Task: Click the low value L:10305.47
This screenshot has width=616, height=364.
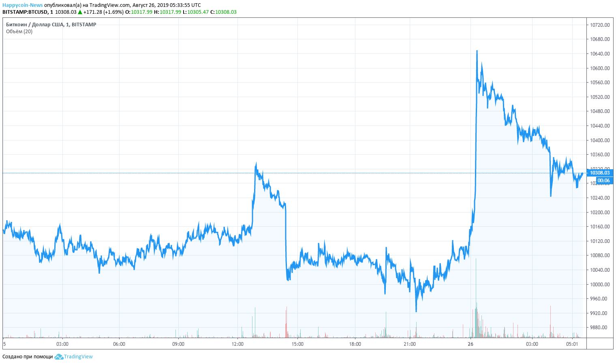Action: click(195, 12)
